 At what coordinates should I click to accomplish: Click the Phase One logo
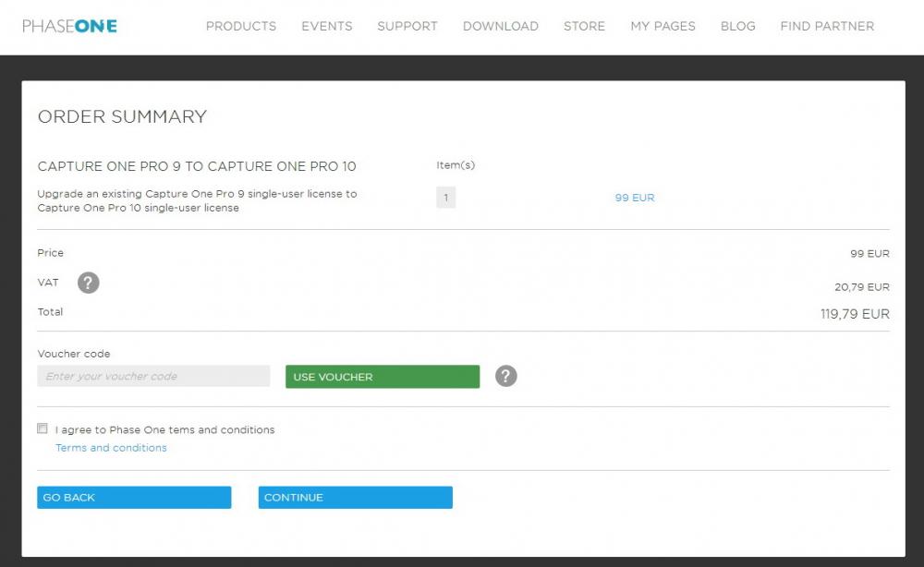[x=69, y=26]
